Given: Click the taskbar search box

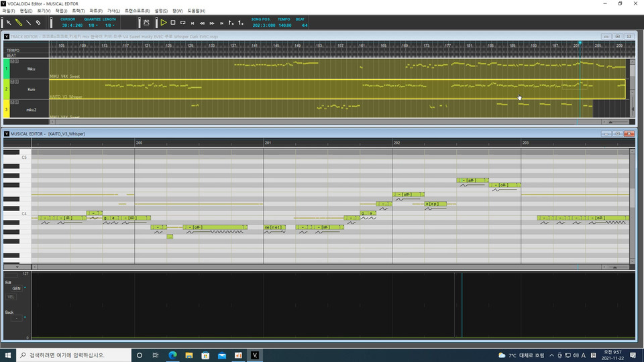Looking at the screenshot, I should [x=74, y=355].
